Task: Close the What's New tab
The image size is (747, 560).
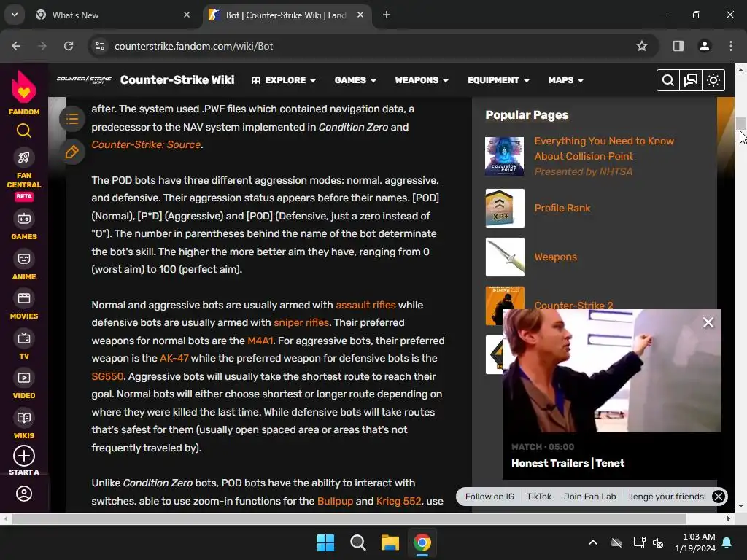Action: point(187,15)
